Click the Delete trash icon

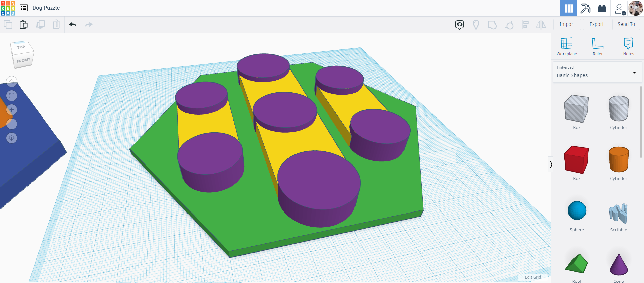pos(56,25)
